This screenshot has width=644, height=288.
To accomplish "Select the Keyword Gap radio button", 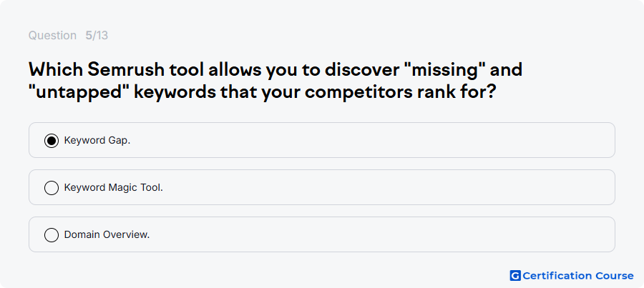I will (x=52, y=140).
